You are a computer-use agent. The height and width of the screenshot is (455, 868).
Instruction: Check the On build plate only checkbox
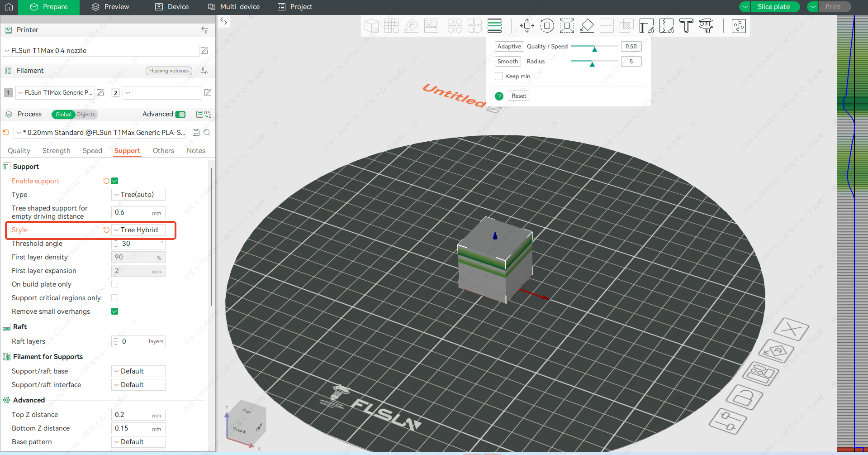(115, 284)
